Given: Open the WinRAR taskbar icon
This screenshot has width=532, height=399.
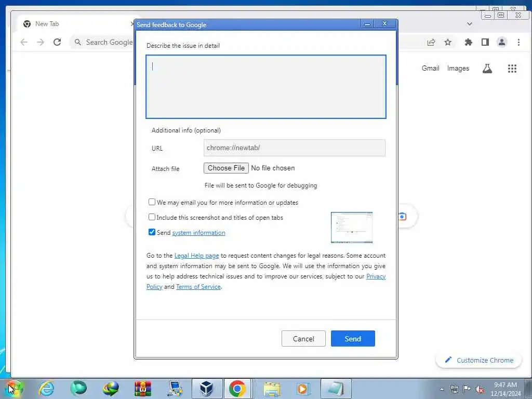Looking at the screenshot, I should point(143,389).
